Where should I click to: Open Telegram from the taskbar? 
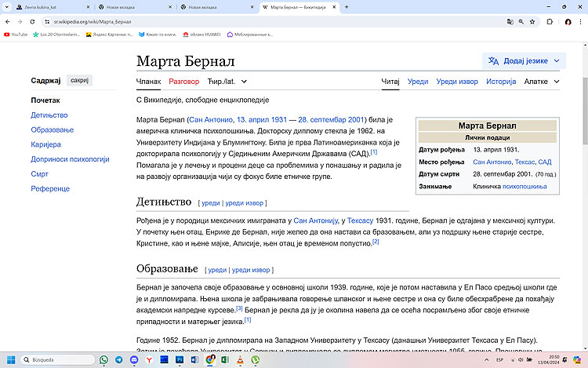pyautogui.click(x=118, y=359)
